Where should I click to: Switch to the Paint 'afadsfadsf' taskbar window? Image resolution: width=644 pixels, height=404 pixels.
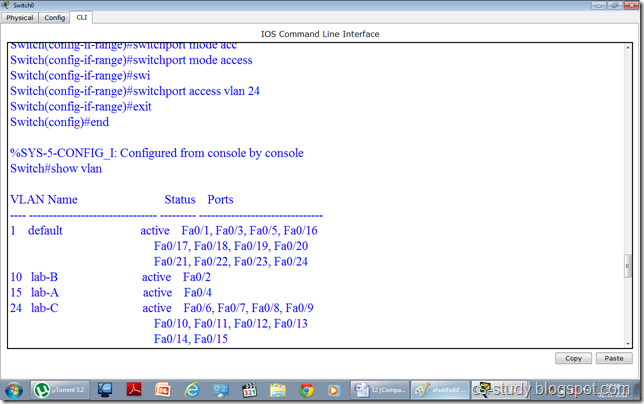[440, 390]
